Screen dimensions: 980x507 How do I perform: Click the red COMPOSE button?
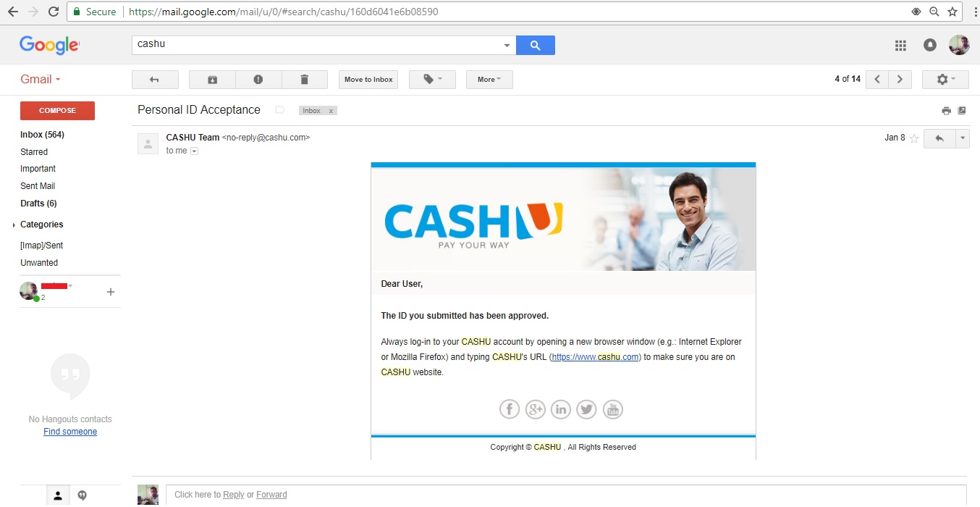[57, 111]
